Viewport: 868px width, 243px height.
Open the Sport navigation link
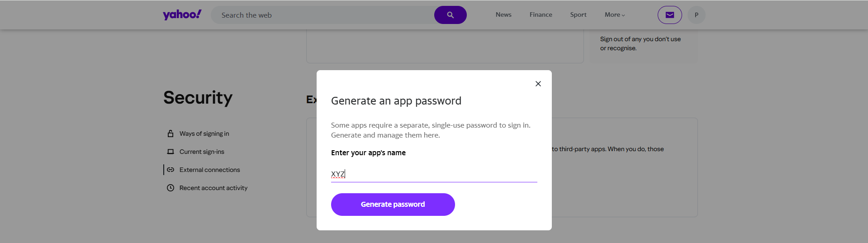point(578,15)
